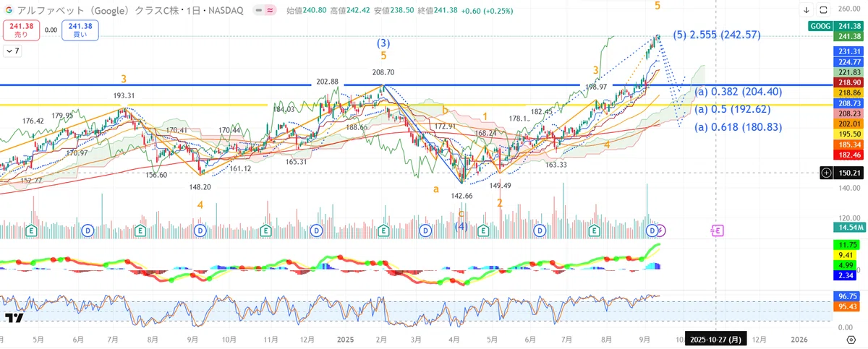This screenshot has height=349, width=868.
Task: Toggle the pink wavy-lines icon beside NASDAQ
Action: pos(270,11)
